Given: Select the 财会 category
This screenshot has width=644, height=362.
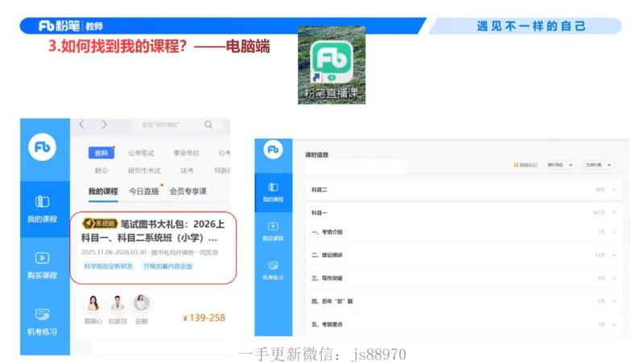Looking at the screenshot, I should 101,171.
